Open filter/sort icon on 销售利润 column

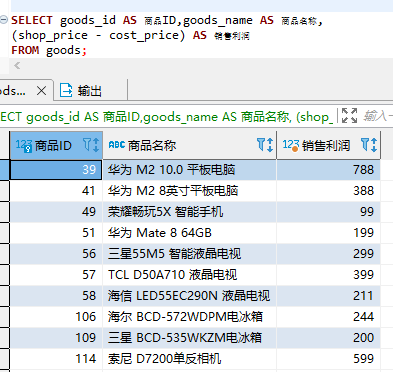click(369, 145)
